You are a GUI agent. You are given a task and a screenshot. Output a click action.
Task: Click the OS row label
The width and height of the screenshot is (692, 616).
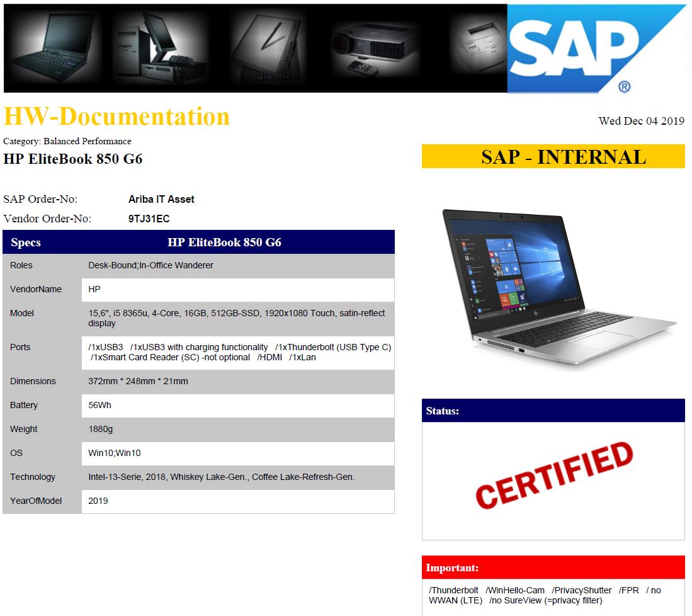tap(16, 453)
